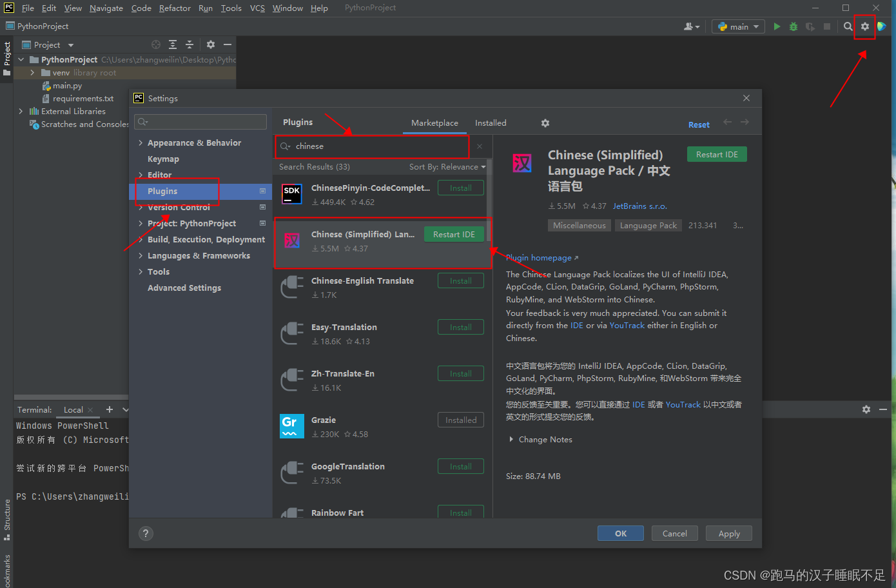Expand External Libraries tree node
Viewport: 896px width, 588px height.
click(21, 112)
